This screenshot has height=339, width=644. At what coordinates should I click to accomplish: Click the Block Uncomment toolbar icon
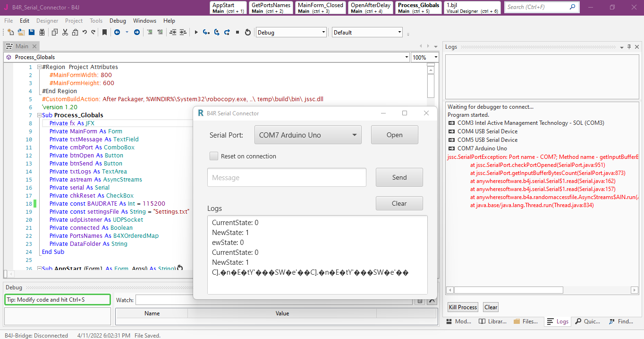click(x=160, y=32)
